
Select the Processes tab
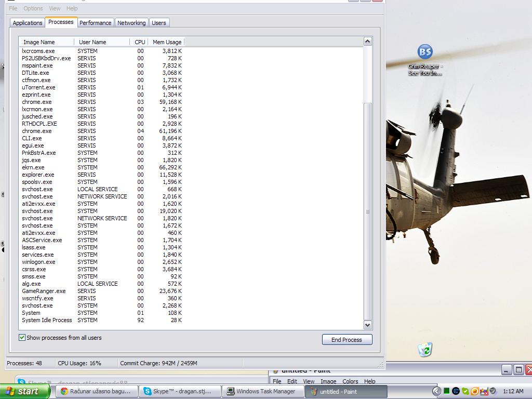click(61, 22)
